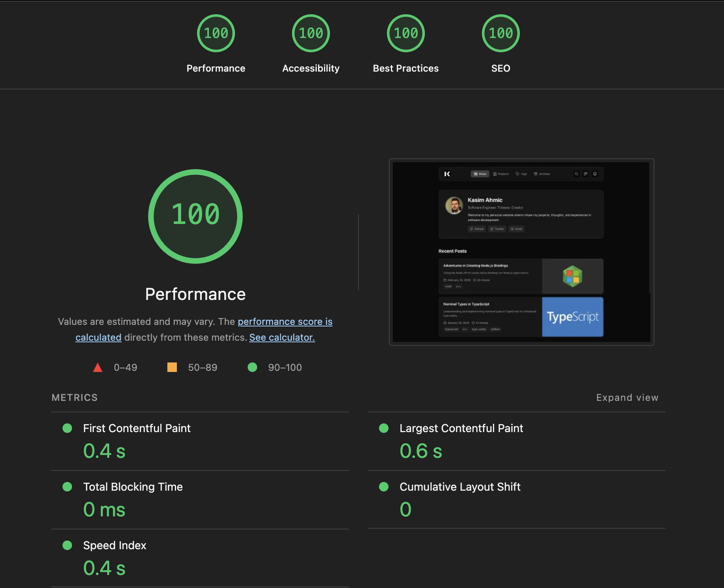
Task: Open the See calculator link
Action: [x=281, y=338]
